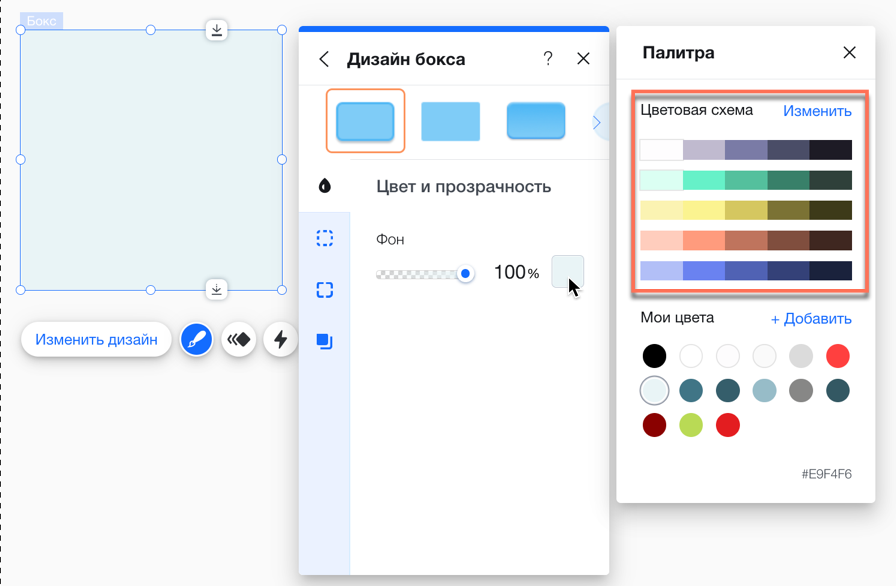
Task: Select the rounded bordered box preset
Action: (366, 121)
